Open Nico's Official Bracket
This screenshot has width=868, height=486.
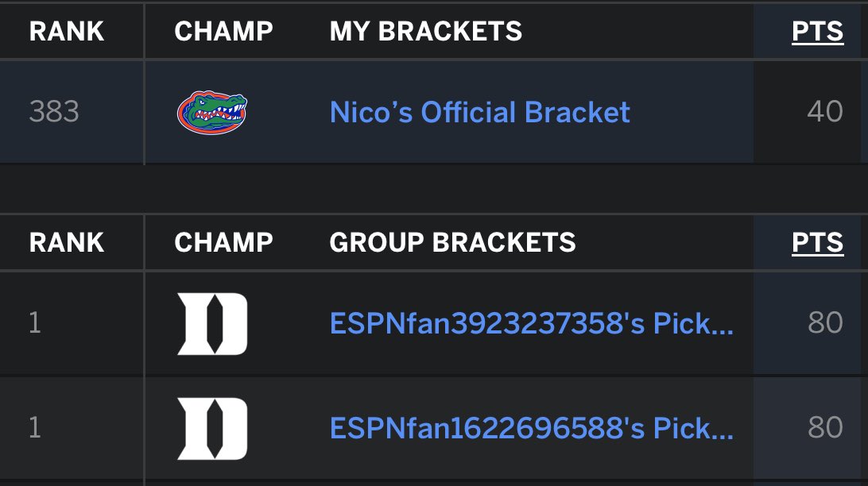pos(479,112)
